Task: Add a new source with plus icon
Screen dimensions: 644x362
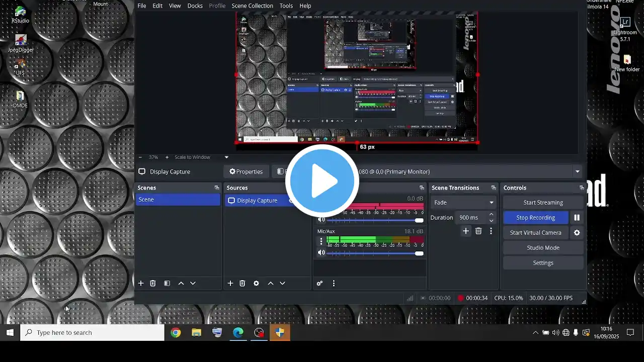Action: 230,284
